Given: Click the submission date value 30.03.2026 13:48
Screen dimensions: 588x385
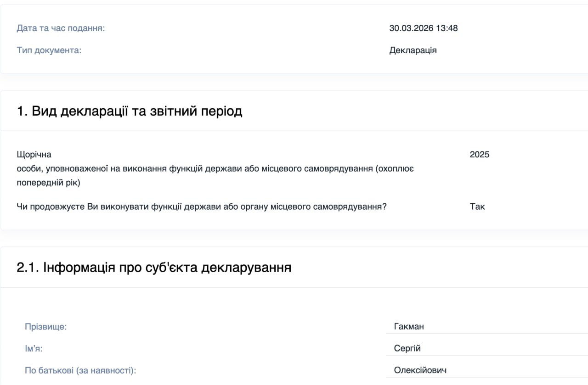Looking at the screenshot, I should click(424, 28).
